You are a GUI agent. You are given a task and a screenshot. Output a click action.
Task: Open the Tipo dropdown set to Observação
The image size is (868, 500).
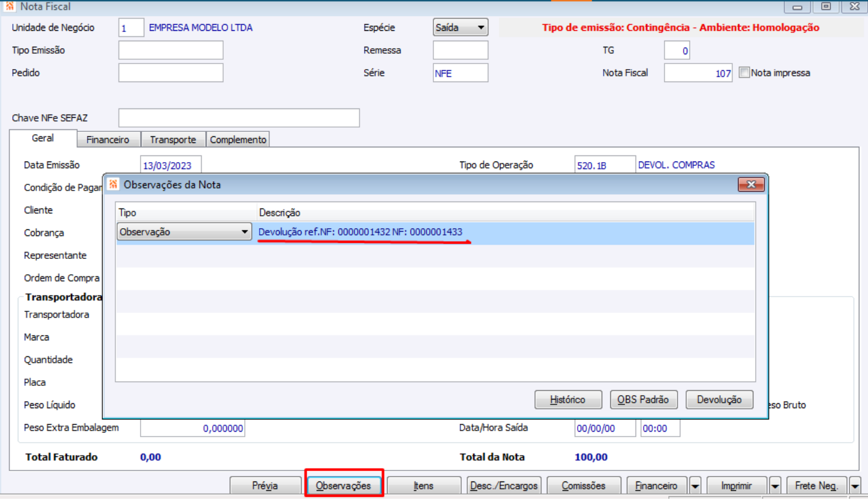tap(184, 232)
